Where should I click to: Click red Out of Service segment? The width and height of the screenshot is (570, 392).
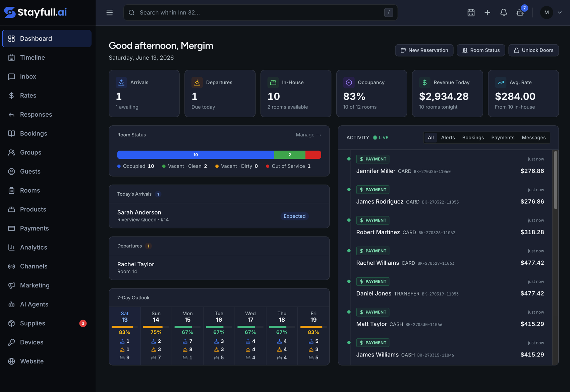pos(313,155)
